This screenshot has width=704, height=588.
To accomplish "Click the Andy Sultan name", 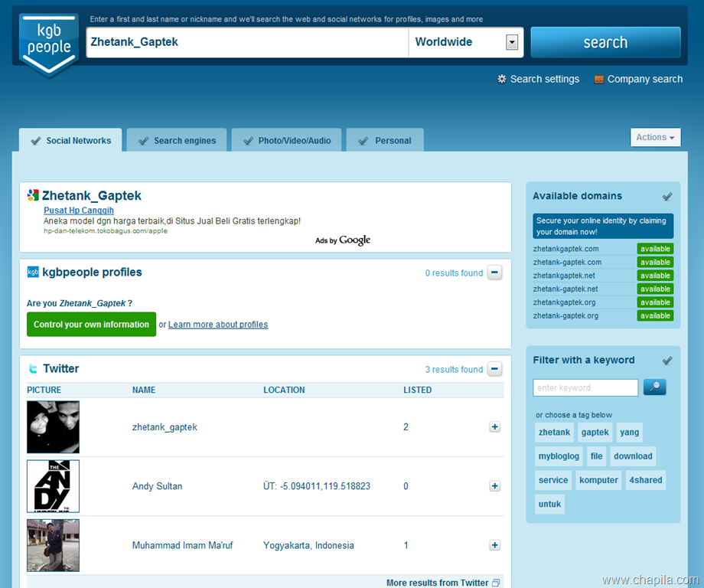I will tap(157, 486).
